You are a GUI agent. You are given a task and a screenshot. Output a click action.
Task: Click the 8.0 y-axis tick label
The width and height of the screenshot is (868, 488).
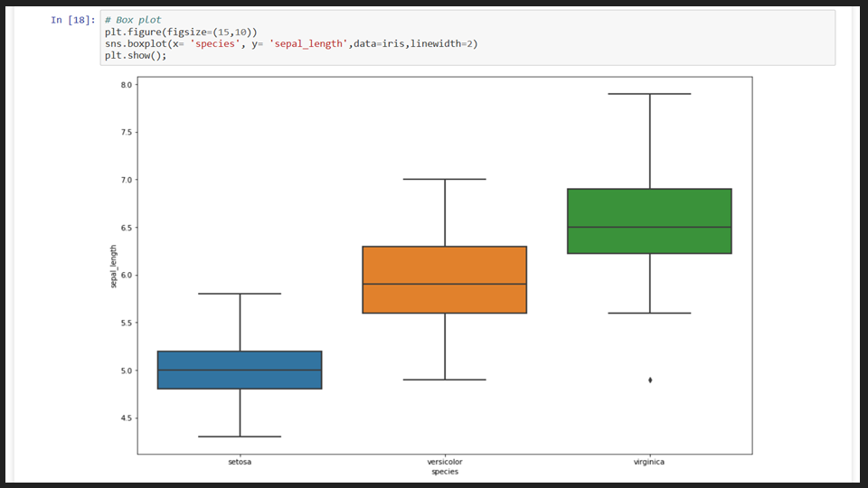coord(126,85)
